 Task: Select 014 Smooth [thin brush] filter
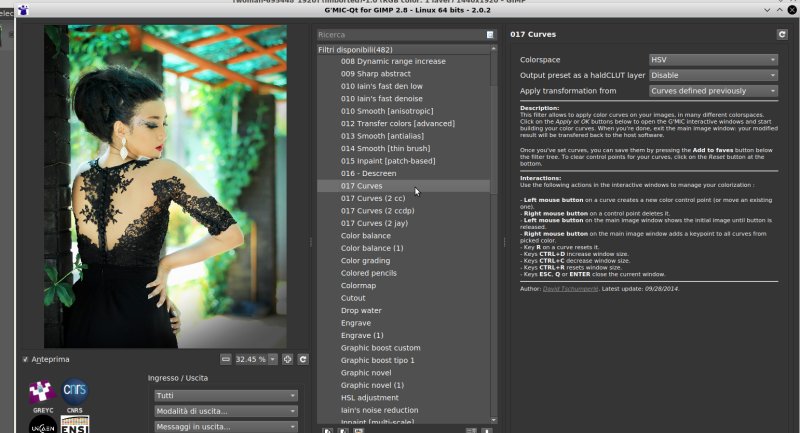tap(385, 148)
